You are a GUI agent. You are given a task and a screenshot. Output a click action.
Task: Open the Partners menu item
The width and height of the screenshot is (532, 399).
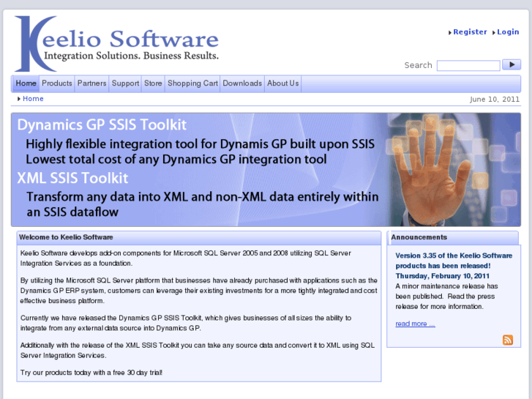tap(91, 83)
